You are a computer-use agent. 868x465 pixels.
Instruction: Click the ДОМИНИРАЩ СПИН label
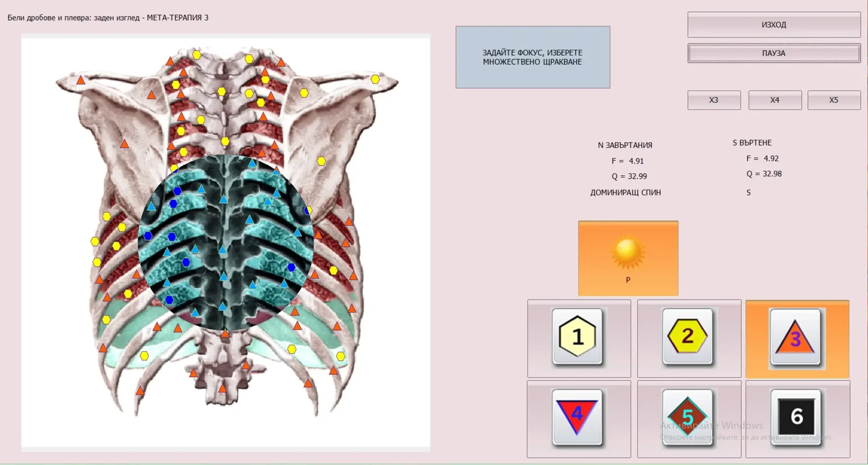click(x=625, y=192)
